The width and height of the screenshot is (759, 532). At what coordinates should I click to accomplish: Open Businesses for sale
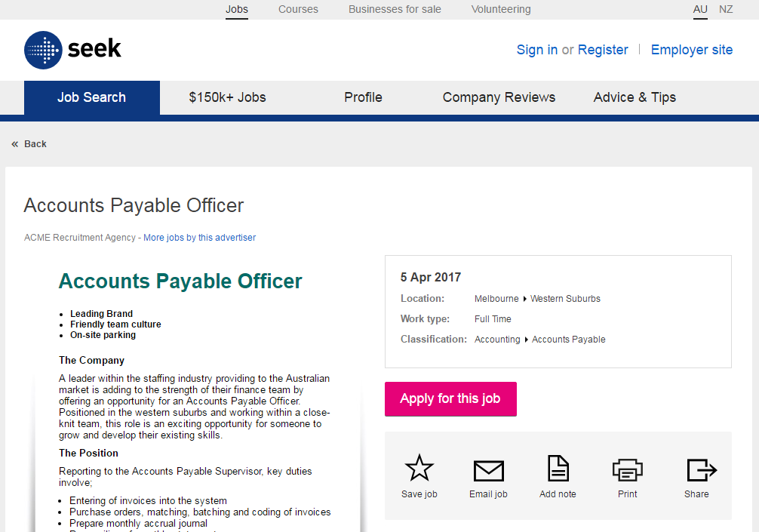coord(395,9)
